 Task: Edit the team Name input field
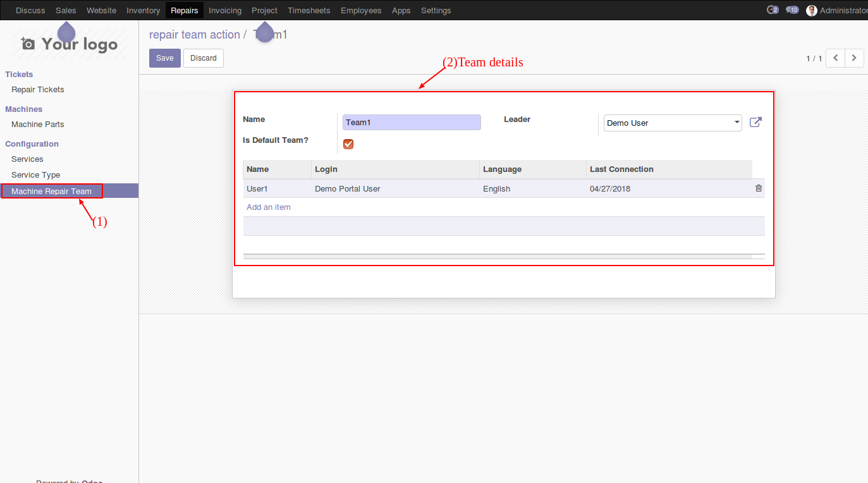[x=412, y=123]
